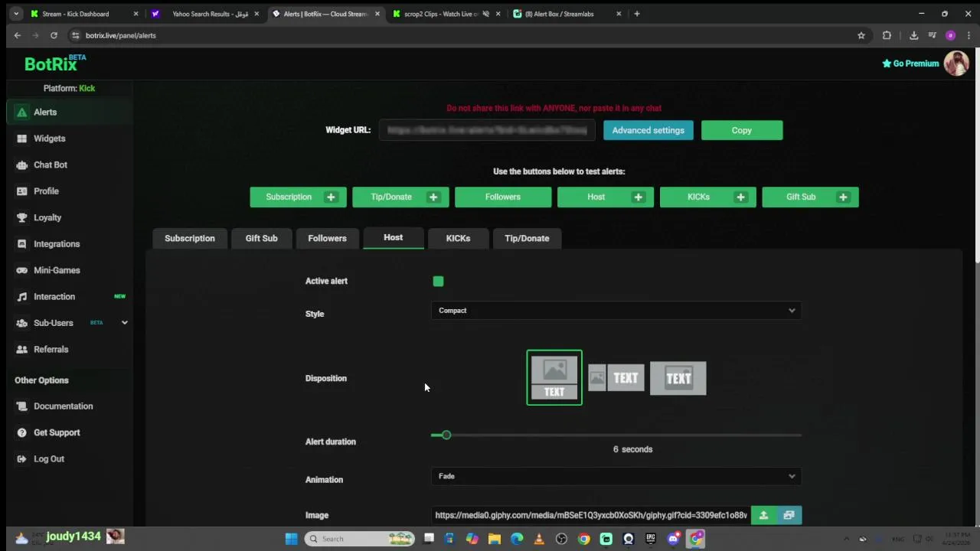This screenshot has width=980, height=551.
Task: Open the Style dropdown showing Compact
Action: coord(616,311)
